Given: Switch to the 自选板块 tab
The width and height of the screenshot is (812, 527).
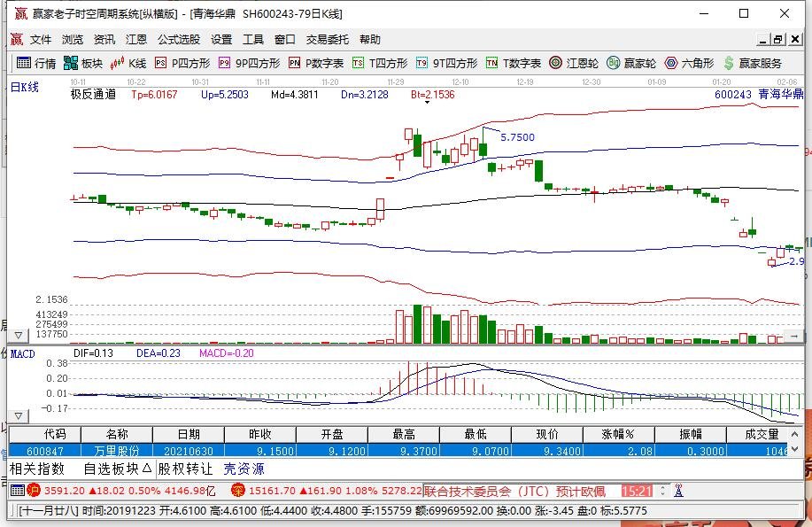Looking at the screenshot, I should (118, 469).
